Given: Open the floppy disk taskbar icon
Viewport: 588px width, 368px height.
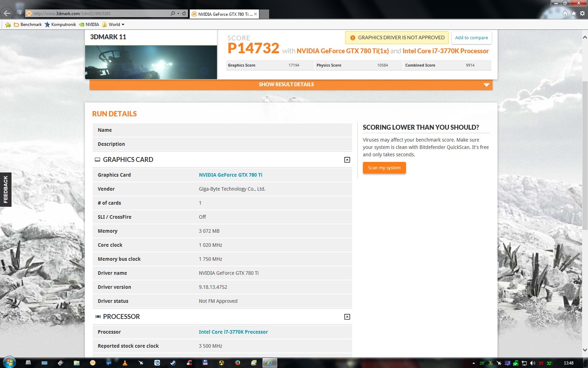Looking at the screenshot, I should tap(205, 363).
